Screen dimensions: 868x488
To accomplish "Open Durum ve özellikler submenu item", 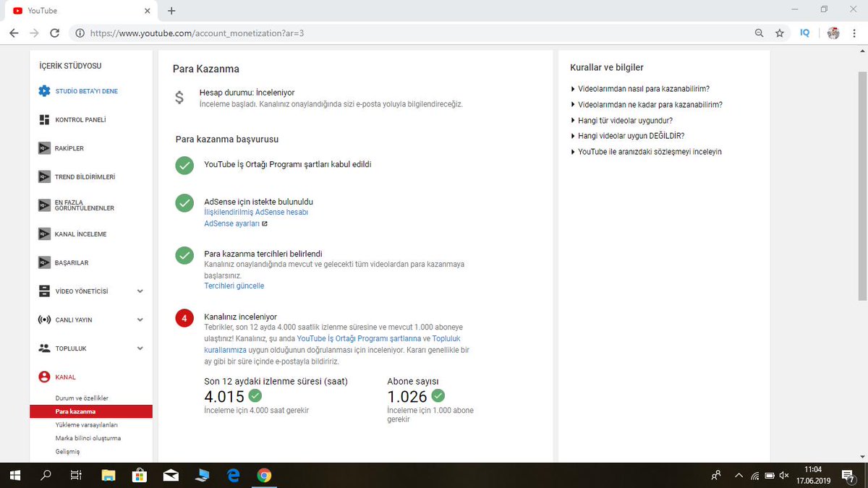I will pos(82,398).
